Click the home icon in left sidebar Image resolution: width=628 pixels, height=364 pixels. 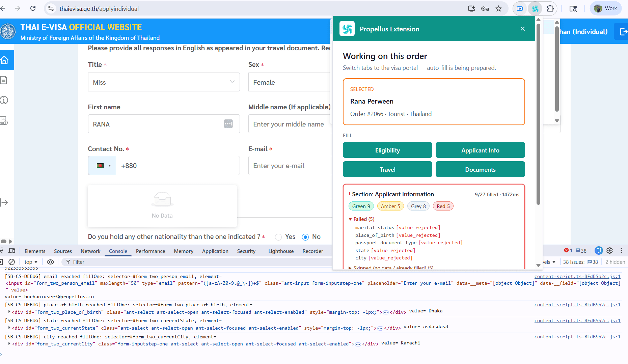[x=5, y=60]
